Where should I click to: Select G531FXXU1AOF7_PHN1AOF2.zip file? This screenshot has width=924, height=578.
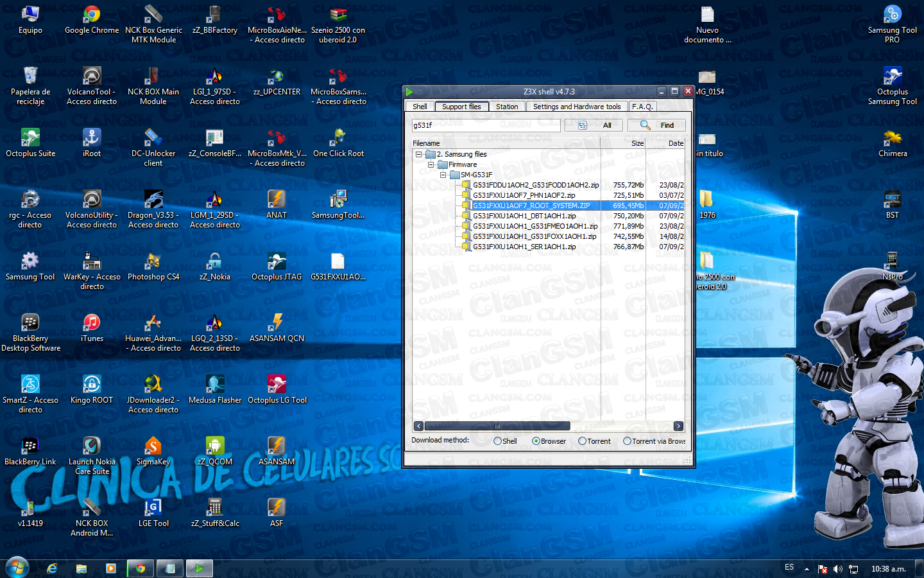524,195
